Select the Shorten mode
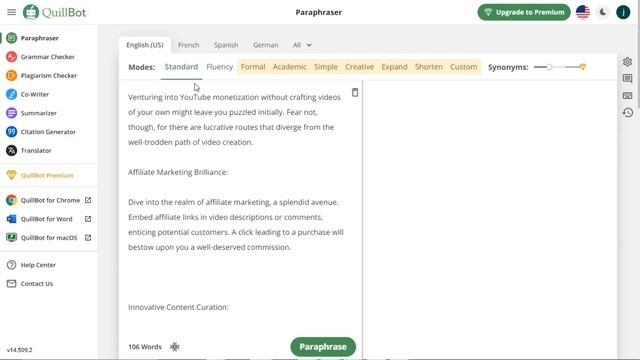This screenshot has width=640, height=360. click(x=429, y=67)
